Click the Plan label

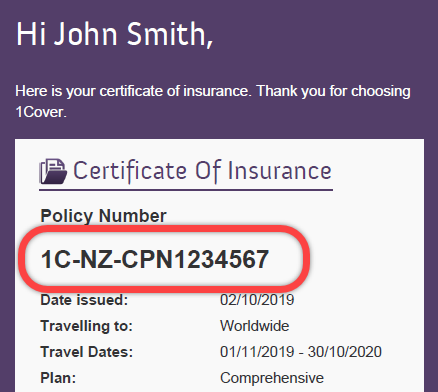click(x=58, y=378)
